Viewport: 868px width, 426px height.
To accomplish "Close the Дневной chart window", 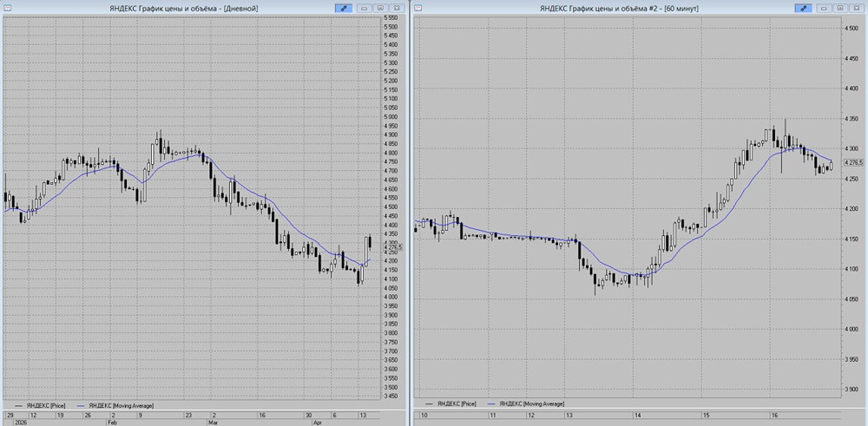I will pos(397,9).
